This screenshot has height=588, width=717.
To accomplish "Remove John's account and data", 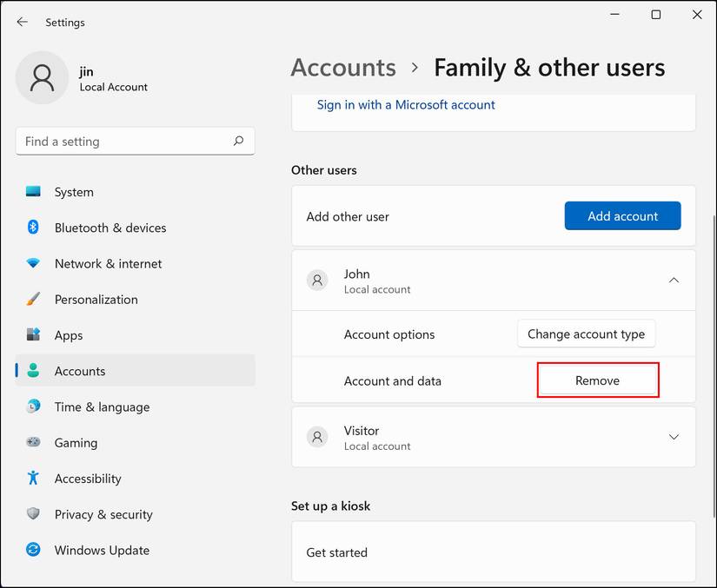I will pyautogui.click(x=597, y=380).
